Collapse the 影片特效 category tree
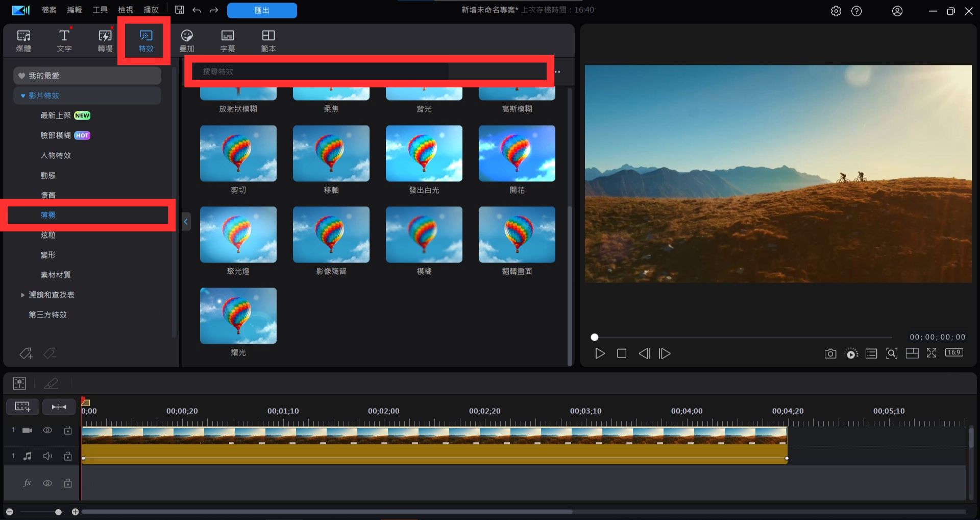 pos(23,96)
